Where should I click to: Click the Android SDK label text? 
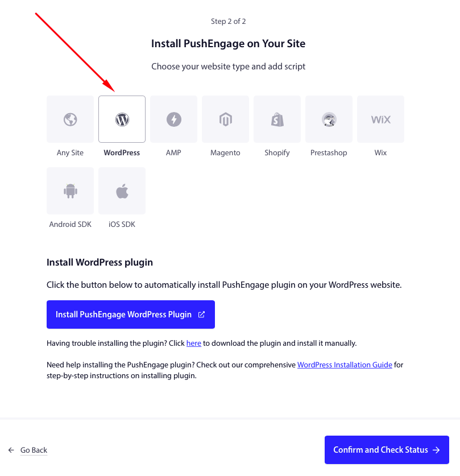(70, 225)
